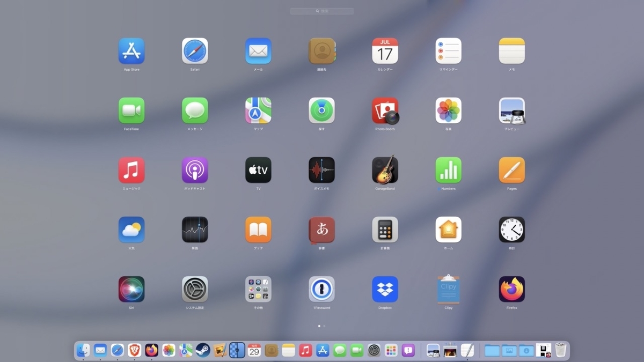
Task: Launch the ポッドキャスト app
Action: (195, 170)
